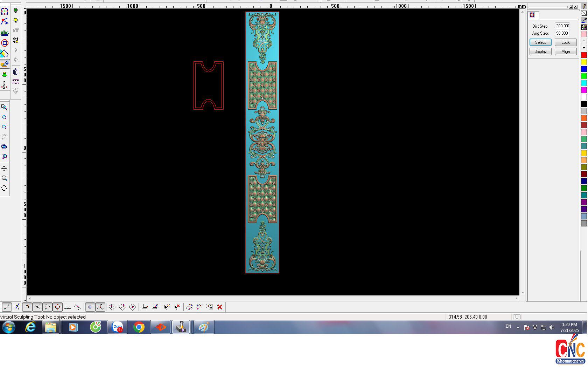
Task: Click the NC toolpath icon
Action: (4, 85)
